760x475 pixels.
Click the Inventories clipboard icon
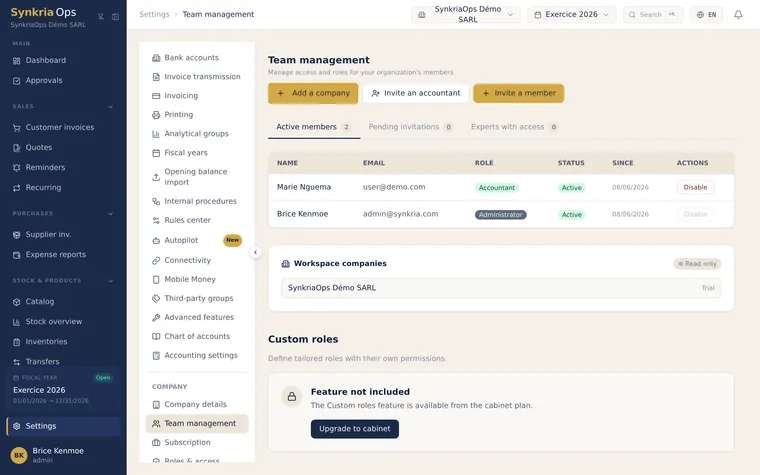(16, 342)
